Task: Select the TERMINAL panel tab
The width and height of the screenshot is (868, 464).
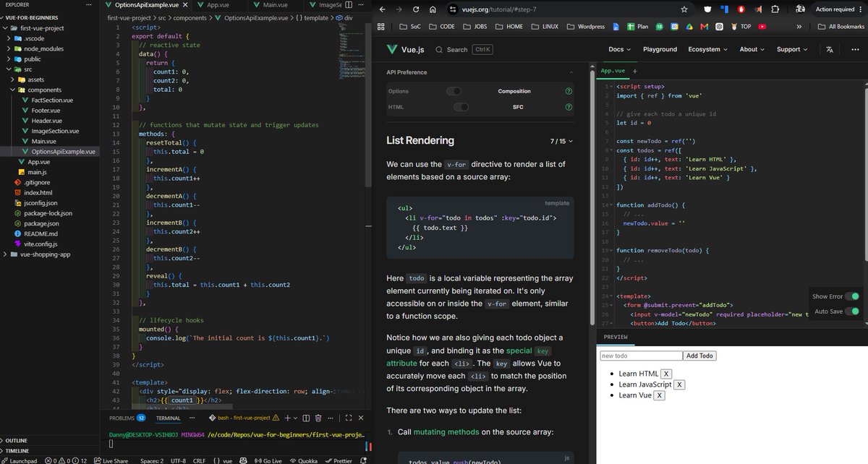Action: tap(169, 418)
